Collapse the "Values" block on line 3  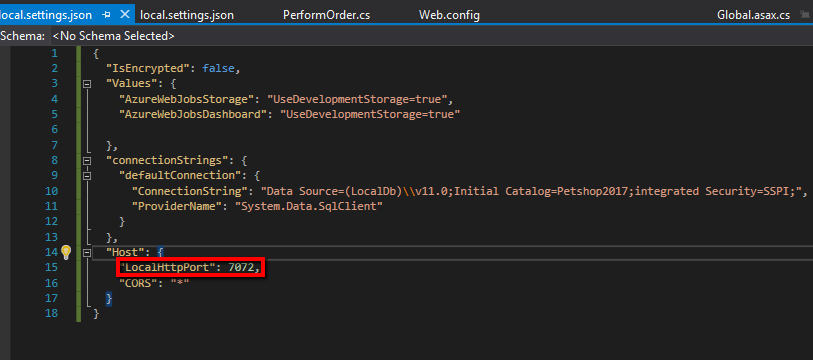click(87, 84)
